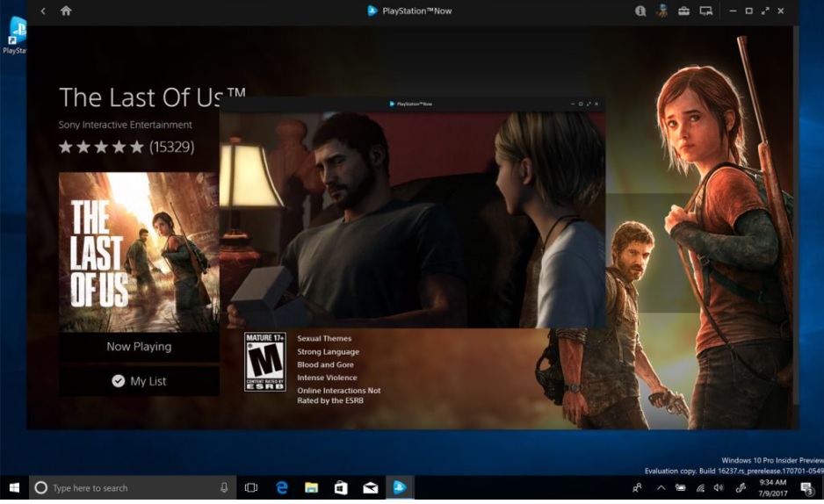This screenshot has height=504, width=824.
Task: Click the five-star rating row
Action: (x=100, y=147)
